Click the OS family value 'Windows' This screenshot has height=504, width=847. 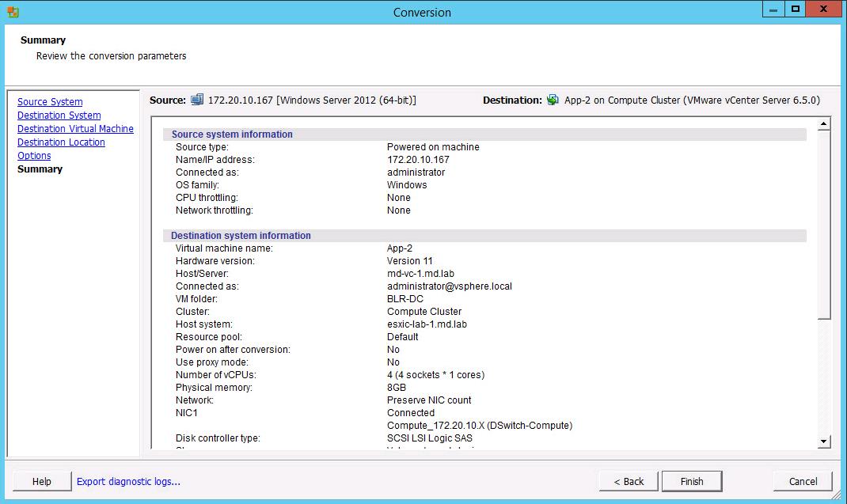click(x=407, y=184)
